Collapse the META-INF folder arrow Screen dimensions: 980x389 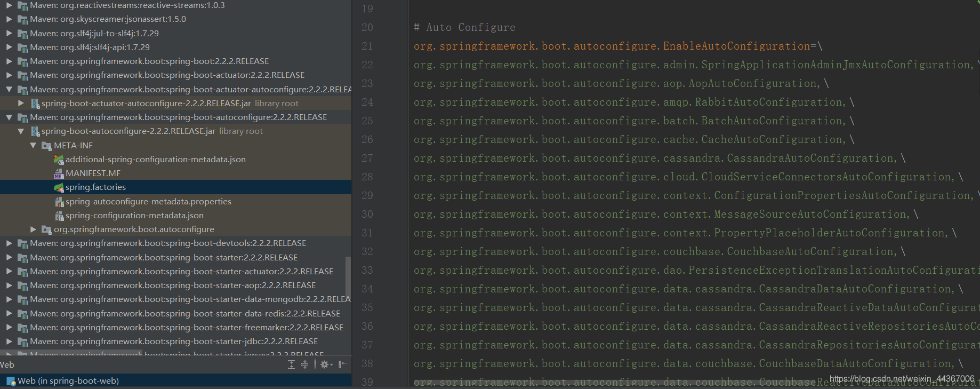[x=33, y=145]
